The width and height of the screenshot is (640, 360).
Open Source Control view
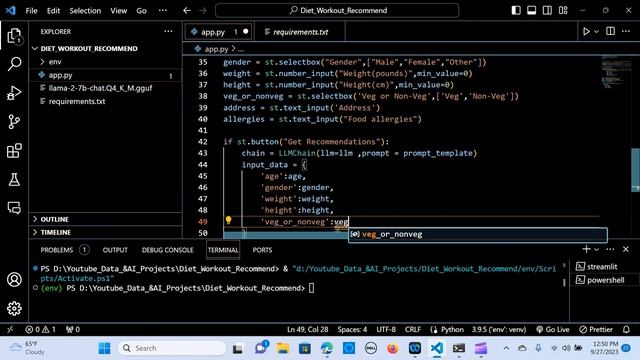tap(14, 122)
